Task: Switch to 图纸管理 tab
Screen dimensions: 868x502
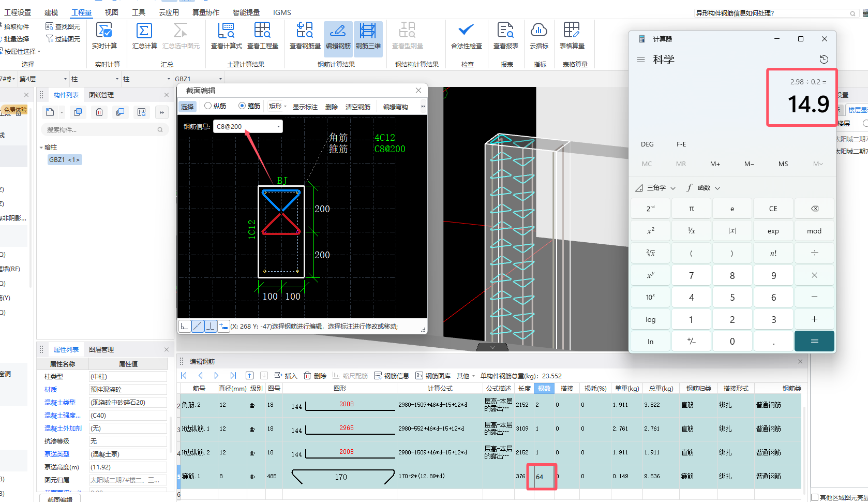Action: click(101, 95)
